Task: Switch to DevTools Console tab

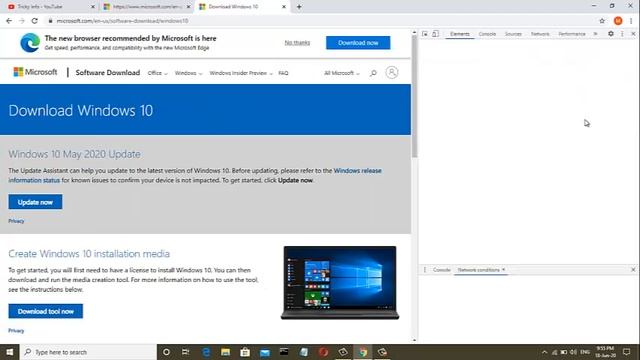Action: 487,34
